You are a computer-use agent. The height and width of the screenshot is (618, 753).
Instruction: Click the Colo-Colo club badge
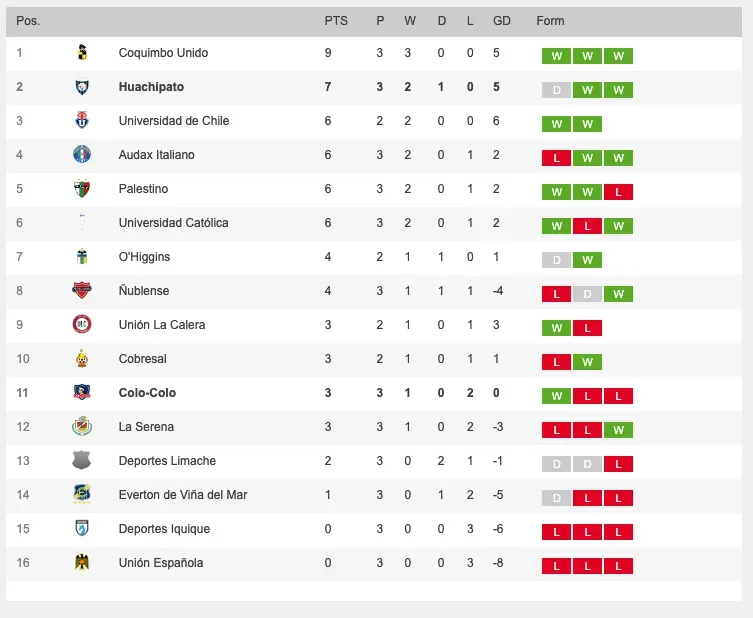[x=82, y=393]
